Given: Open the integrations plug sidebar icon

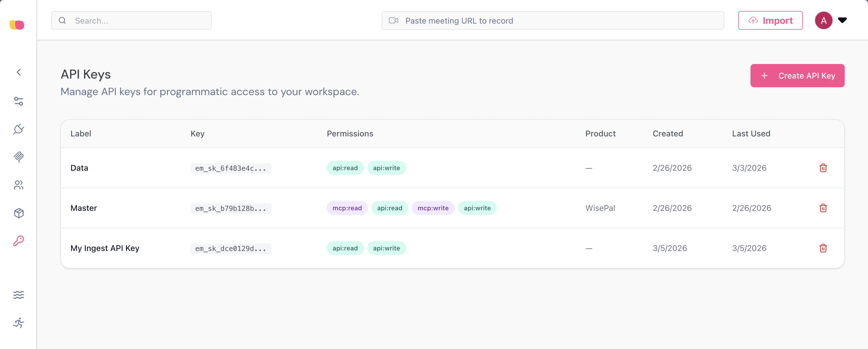Looking at the screenshot, I should point(19,129).
